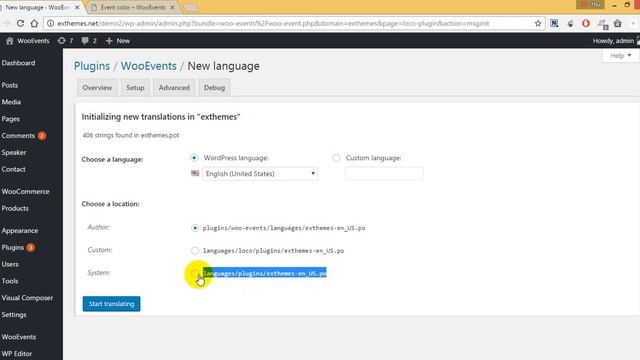Open the Opera extension icon in the toolbar

(x=586, y=23)
